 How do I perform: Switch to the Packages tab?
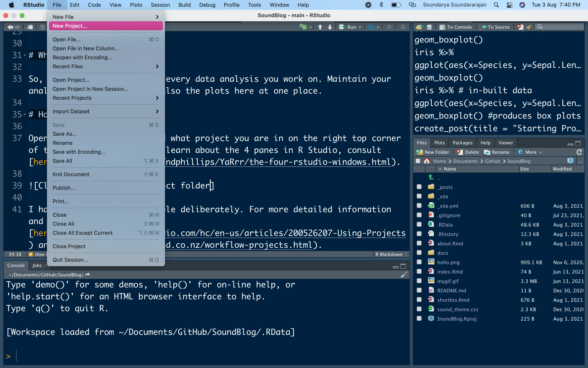[462, 143]
